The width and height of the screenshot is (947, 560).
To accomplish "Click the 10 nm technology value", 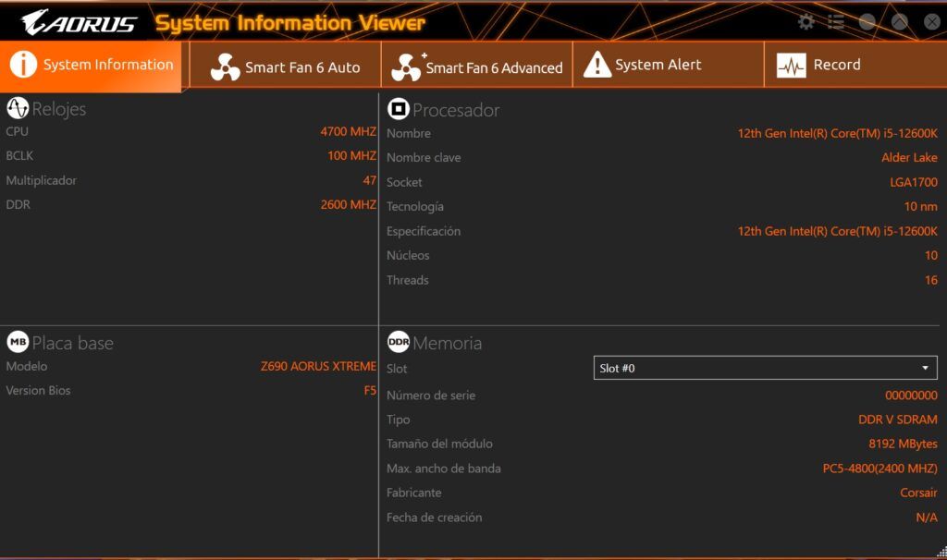I will tap(920, 206).
